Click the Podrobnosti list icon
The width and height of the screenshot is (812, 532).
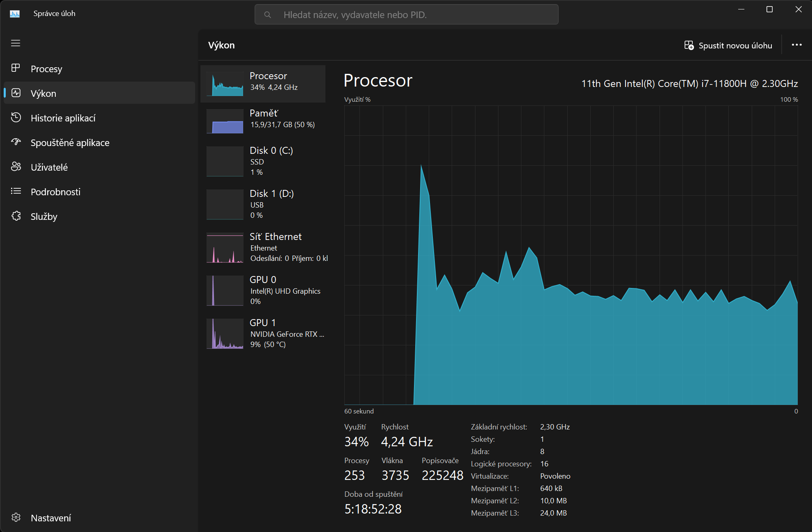(16, 191)
